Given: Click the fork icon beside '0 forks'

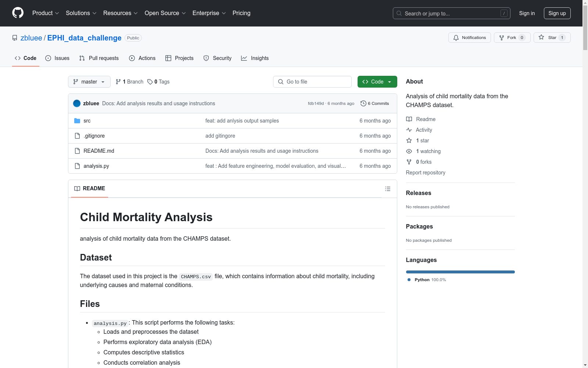Looking at the screenshot, I should (x=409, y=162).
